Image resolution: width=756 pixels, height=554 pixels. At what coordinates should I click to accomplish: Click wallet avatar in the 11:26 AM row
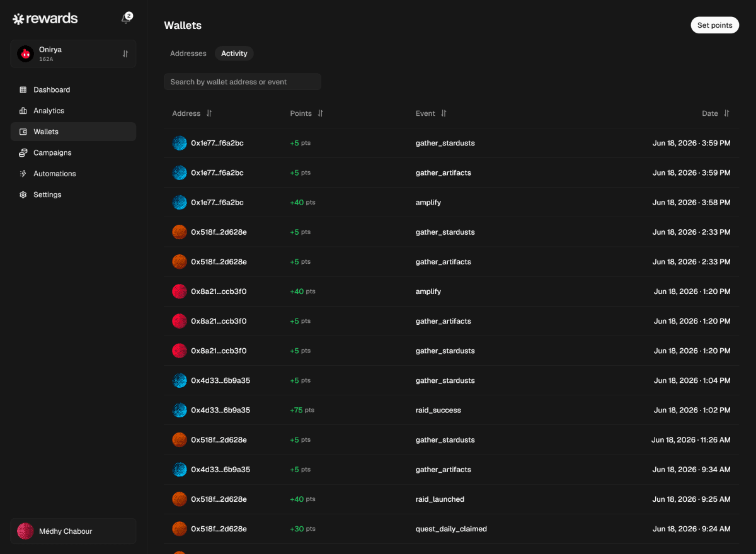point(180,440)
